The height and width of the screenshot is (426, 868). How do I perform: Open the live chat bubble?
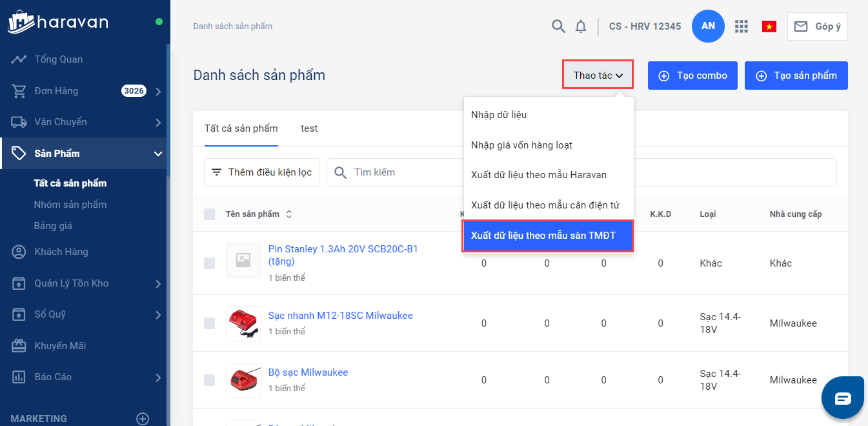tap(843, 398)
